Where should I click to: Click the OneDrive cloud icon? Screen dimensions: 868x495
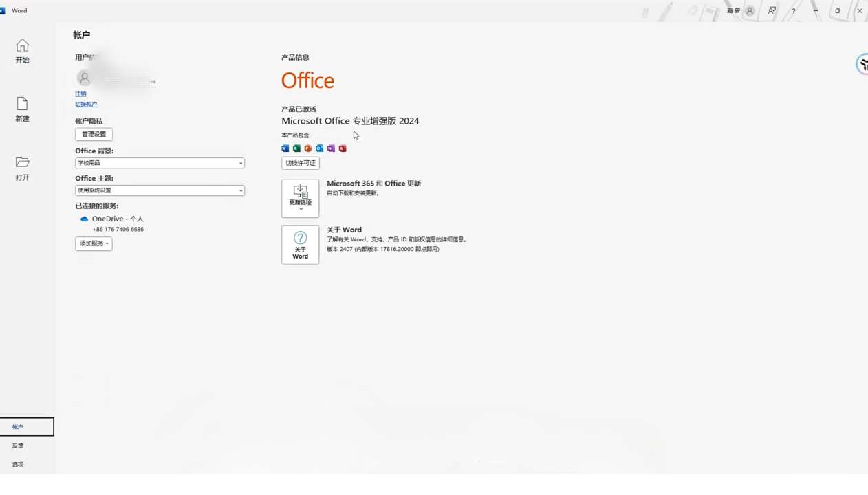[84, 219]
